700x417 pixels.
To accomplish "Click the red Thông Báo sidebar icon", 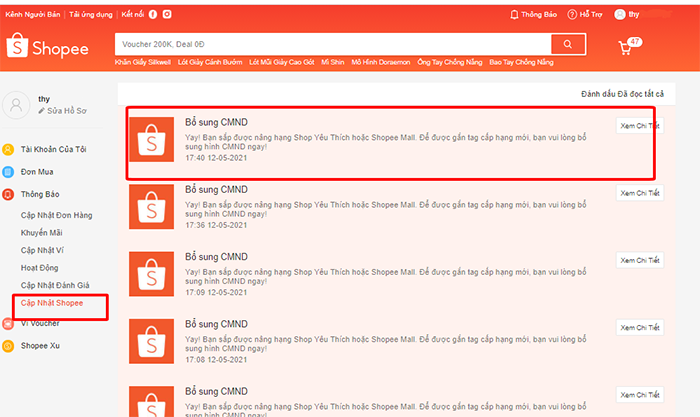I will 8,194.
